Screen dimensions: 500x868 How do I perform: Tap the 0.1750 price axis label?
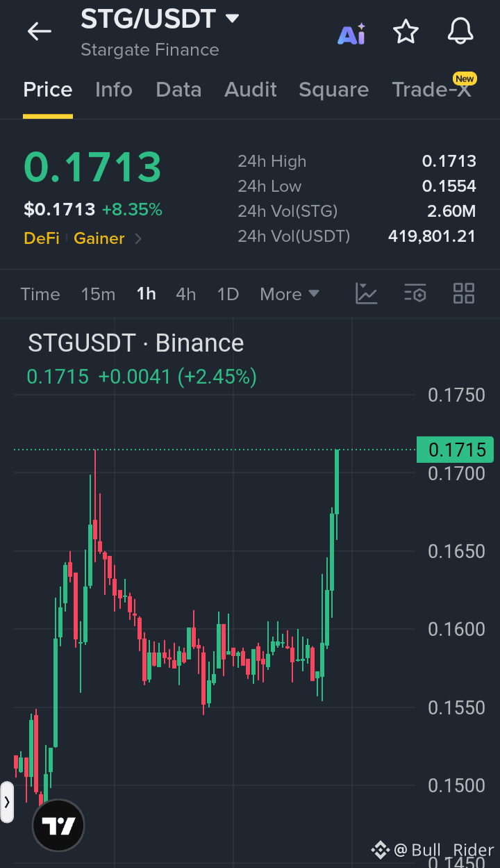(456, 395)
